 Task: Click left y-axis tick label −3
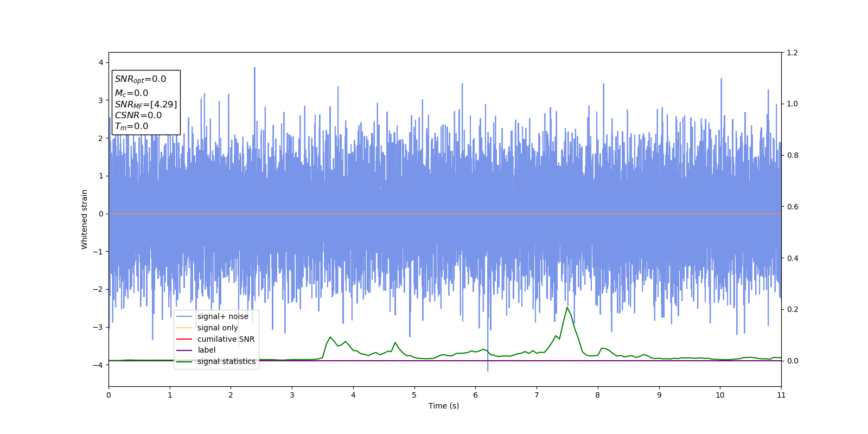coord(98,327)
